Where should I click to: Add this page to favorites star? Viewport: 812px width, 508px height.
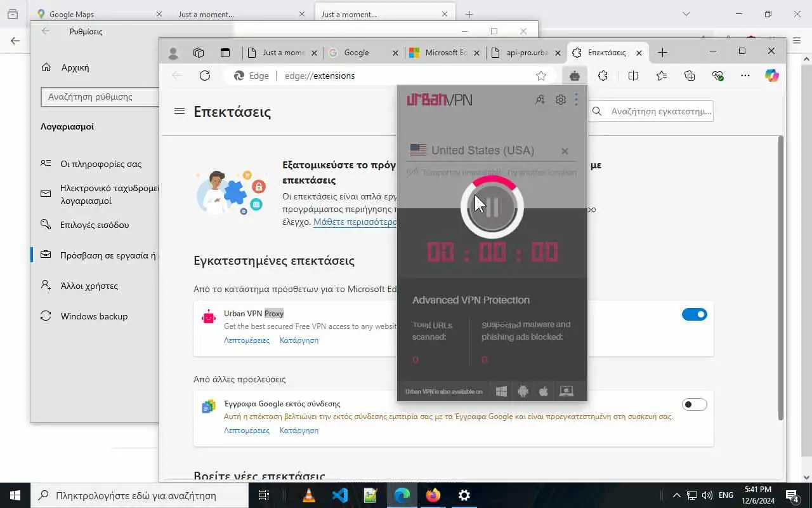541,76
